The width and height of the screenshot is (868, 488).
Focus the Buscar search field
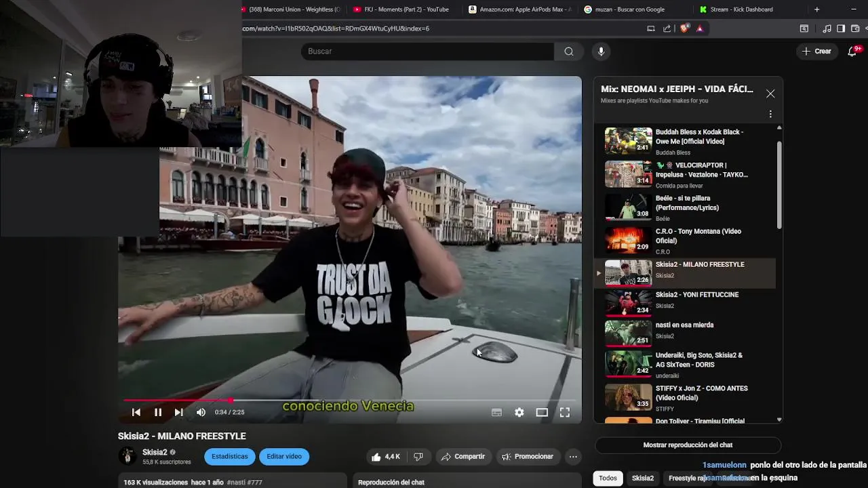click(427, 52)
